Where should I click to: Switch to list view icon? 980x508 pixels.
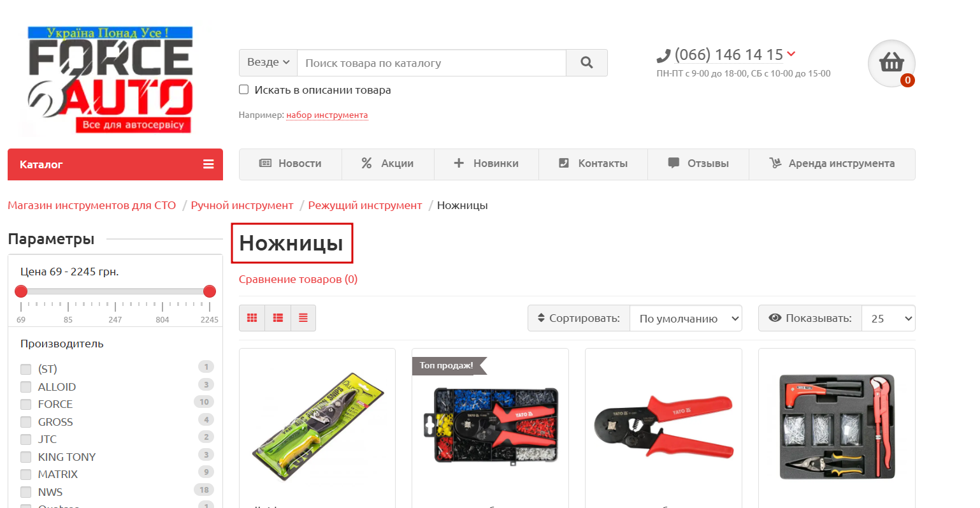[x=278, y=318]
